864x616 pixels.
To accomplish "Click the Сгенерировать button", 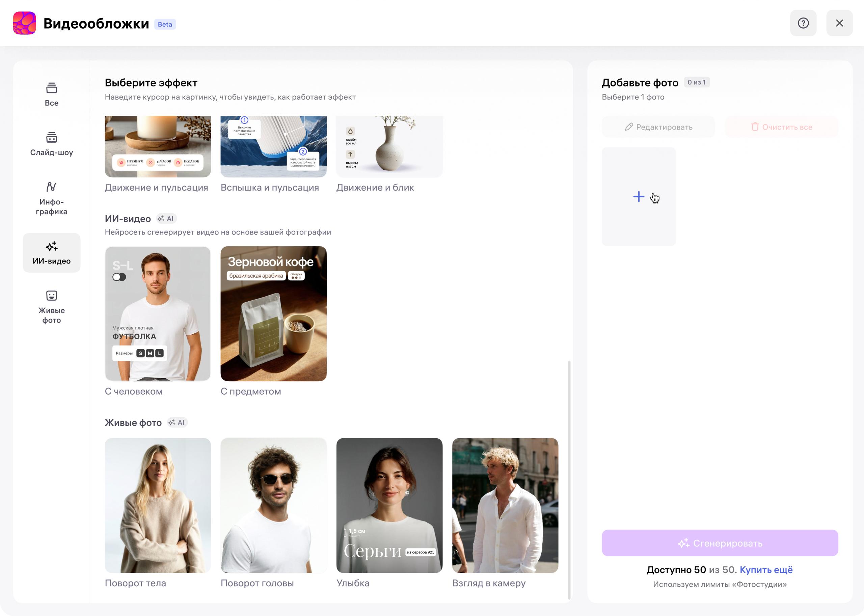I will pyautogui.click(x=720, y=543).
